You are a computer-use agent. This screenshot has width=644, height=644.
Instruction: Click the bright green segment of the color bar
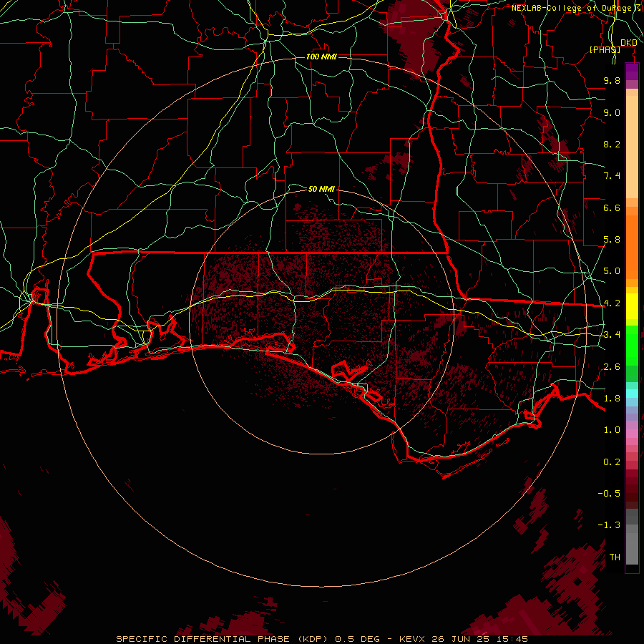[x=632, y=346]
